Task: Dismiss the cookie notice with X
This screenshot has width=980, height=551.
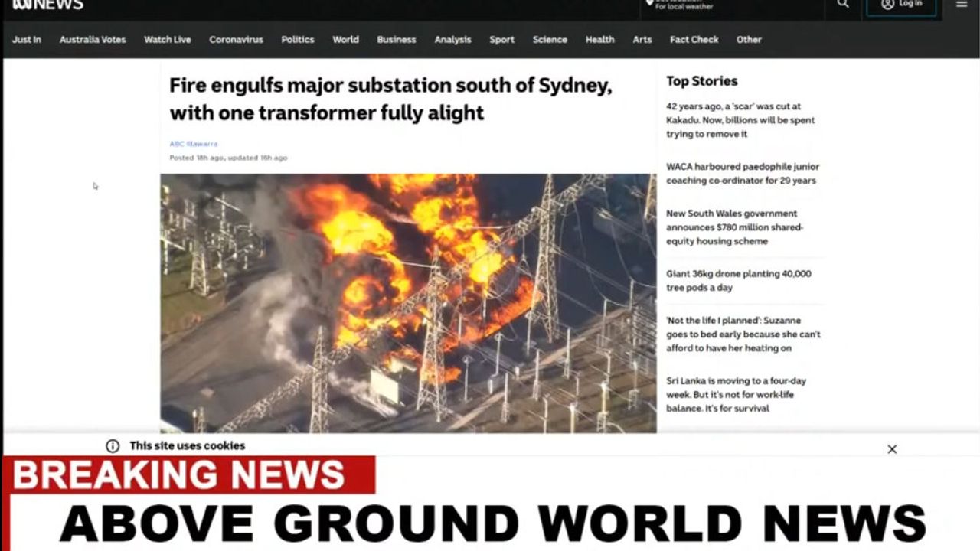Action: [x=892, y=449]
